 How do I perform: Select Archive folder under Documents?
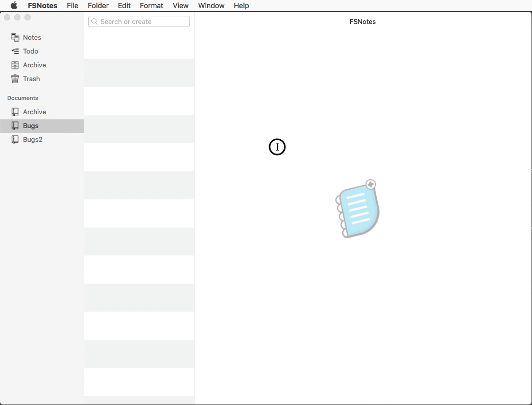[x=42, y=112]
